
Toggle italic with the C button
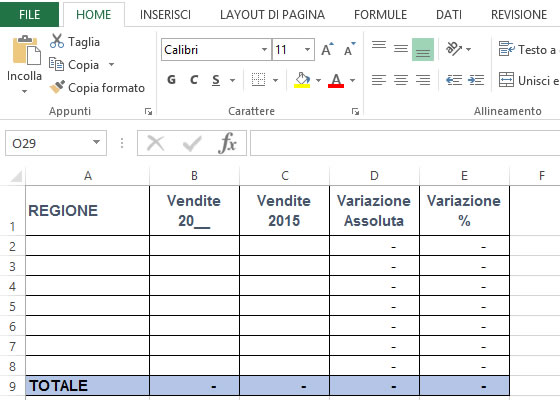pos(194,80)
